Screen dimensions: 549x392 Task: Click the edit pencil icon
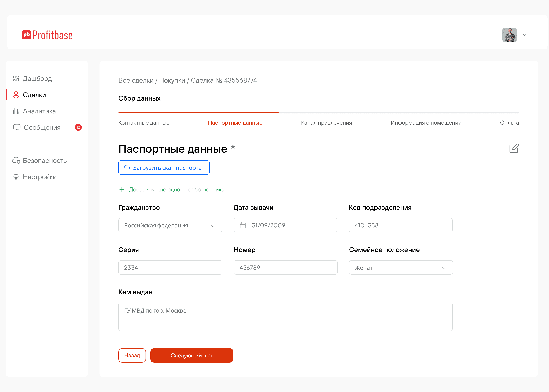(x=514, y=148)
